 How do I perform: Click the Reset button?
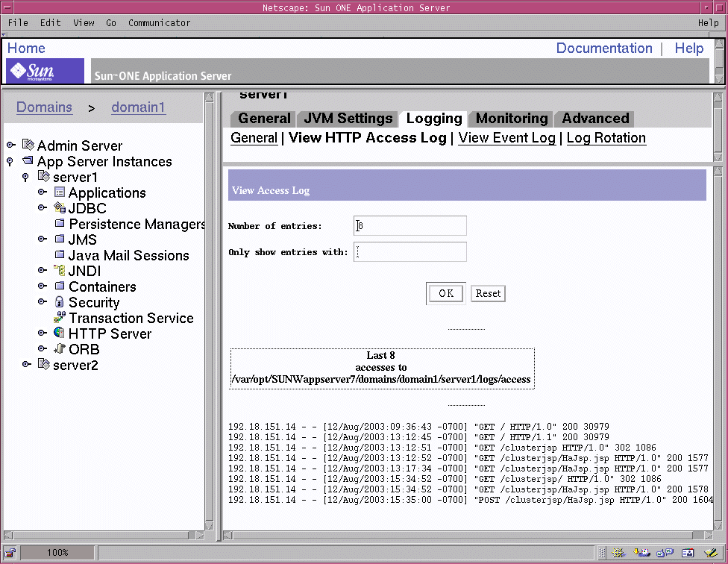488,293
